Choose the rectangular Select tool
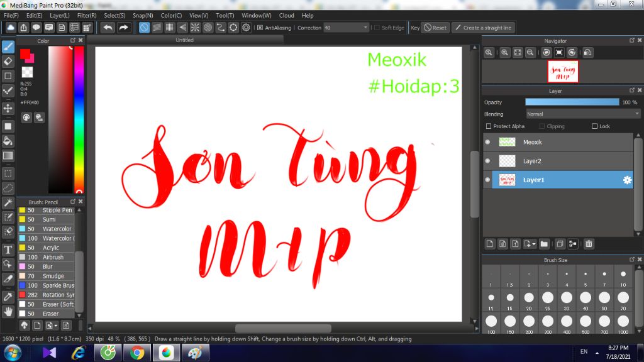 (8, 173)
